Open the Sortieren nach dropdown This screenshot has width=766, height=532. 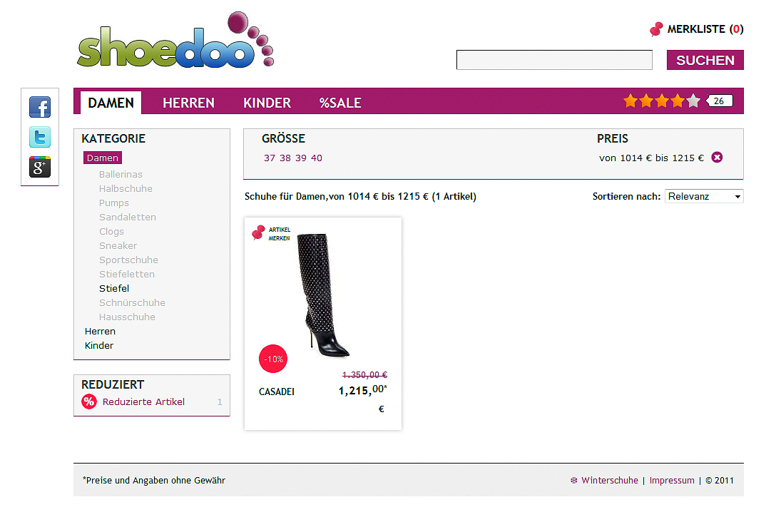tap(703, 196)
